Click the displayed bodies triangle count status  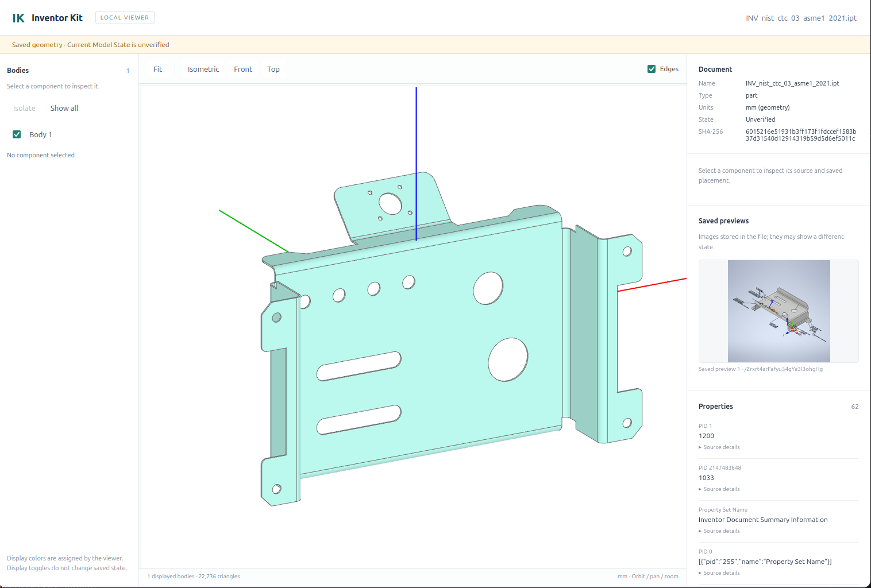[x=194, y=577]
